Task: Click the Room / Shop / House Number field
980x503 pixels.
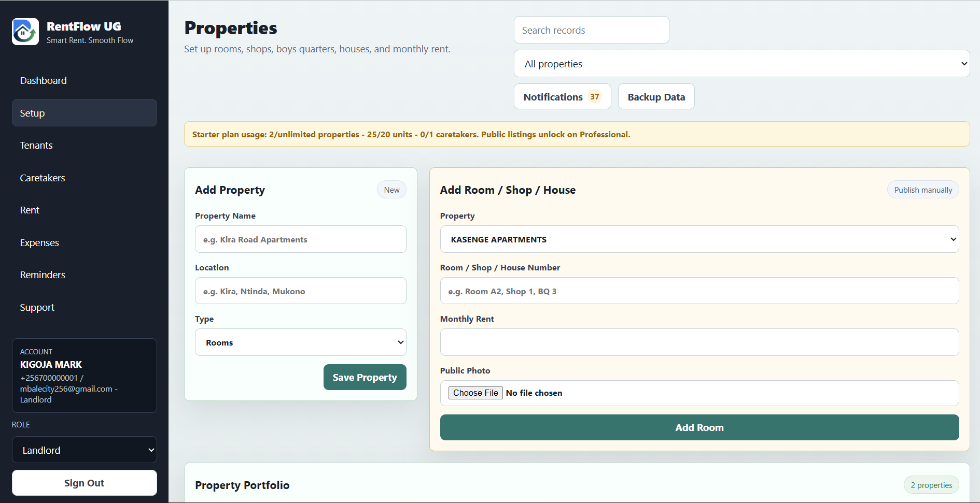Action: coord(699,291)
